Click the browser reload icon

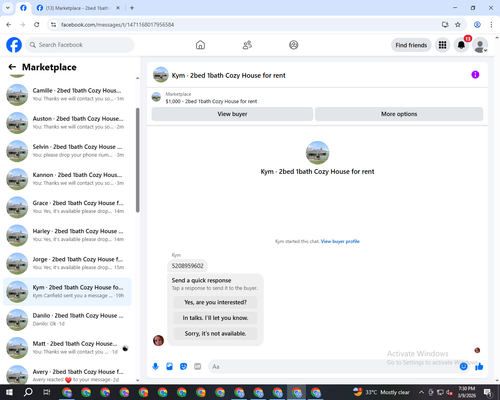tap(37, 25)
